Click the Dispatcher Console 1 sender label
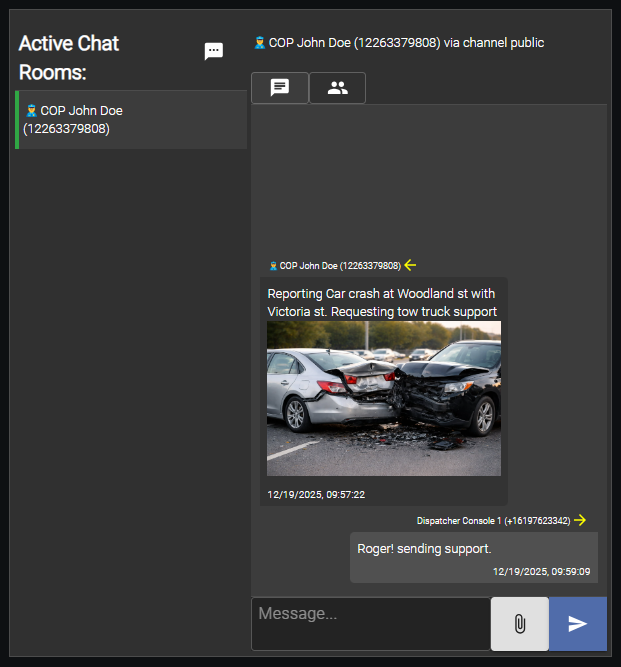This screenshot has width=621, height=667. [x=493, y=521]
